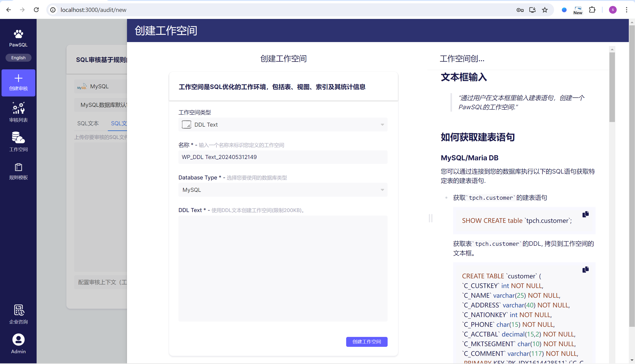Viewport: 635px width, 364px height.
Task: Expand the 工作空间类型 DDL Text dropdown
Action: pyautogui.click(x=283, y=124)
